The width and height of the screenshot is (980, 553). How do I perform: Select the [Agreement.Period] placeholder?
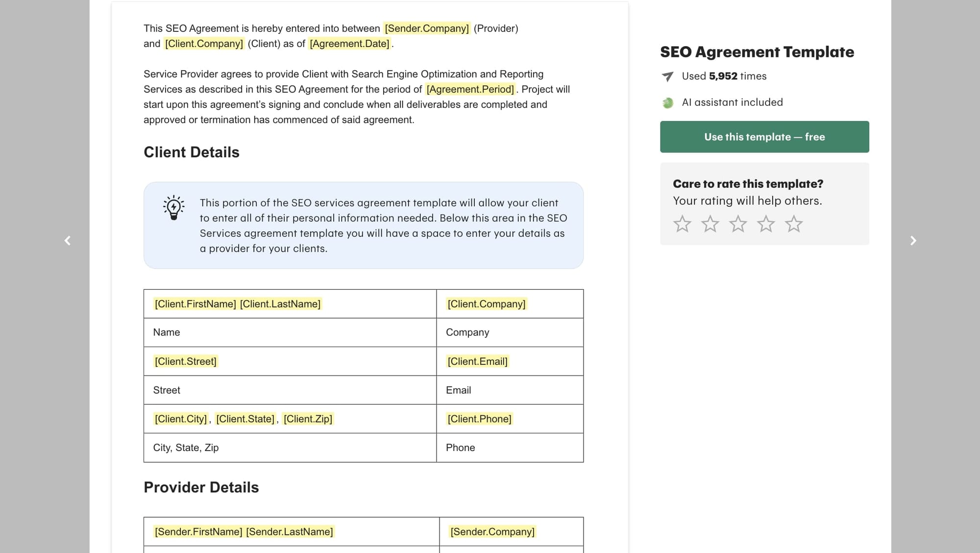click(x=470, y=89)
